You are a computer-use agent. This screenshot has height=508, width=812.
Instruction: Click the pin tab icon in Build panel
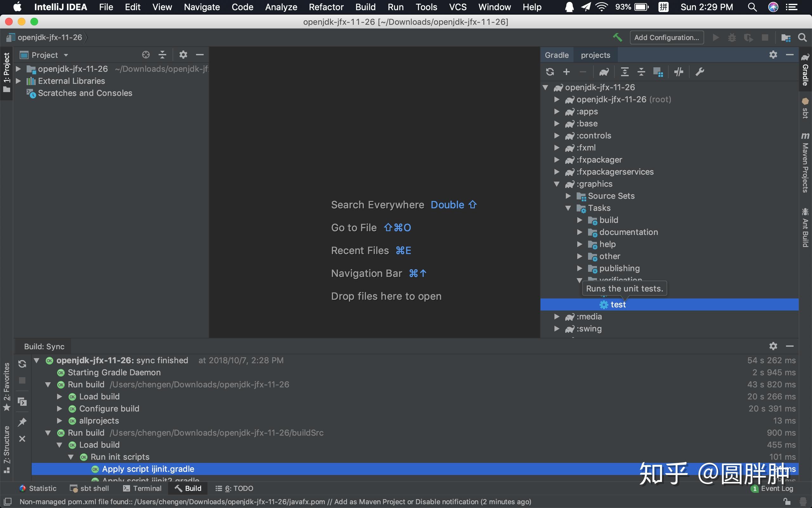coord(22,422)
